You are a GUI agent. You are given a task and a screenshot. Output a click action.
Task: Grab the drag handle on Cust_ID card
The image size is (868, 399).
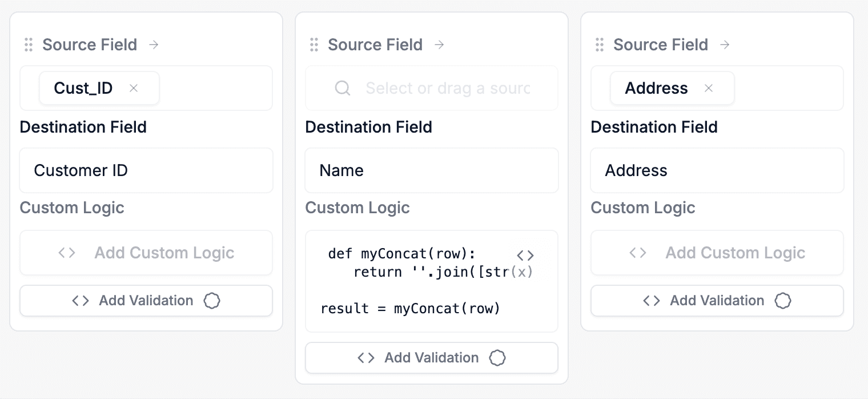(29, 45)
